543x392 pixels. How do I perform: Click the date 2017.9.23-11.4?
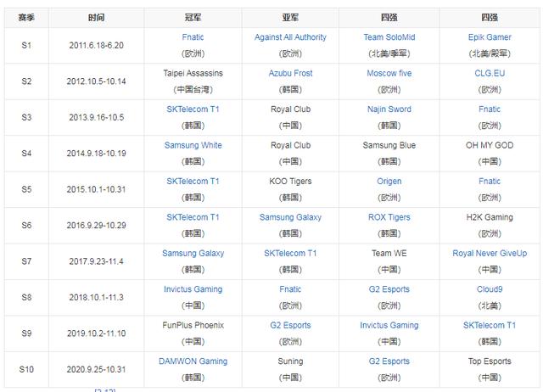(96, 261)
